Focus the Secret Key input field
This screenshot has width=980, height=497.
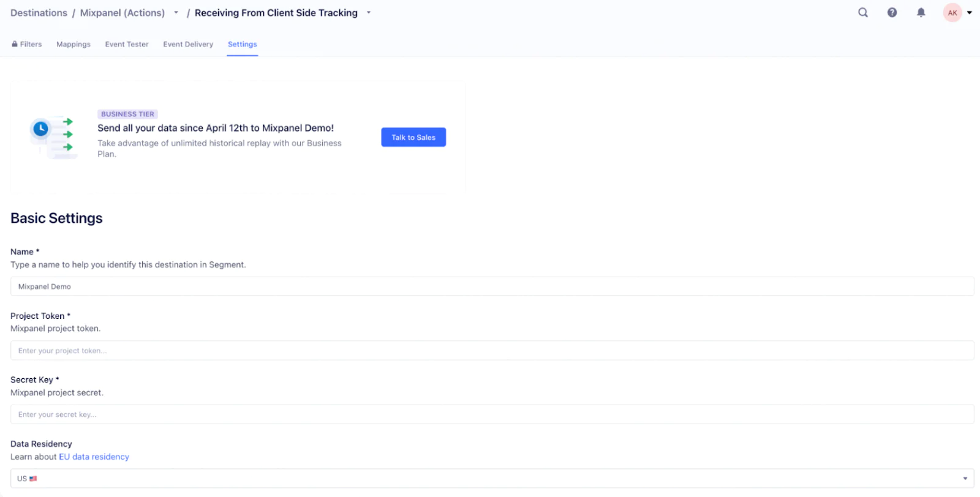tap(492, 414)
